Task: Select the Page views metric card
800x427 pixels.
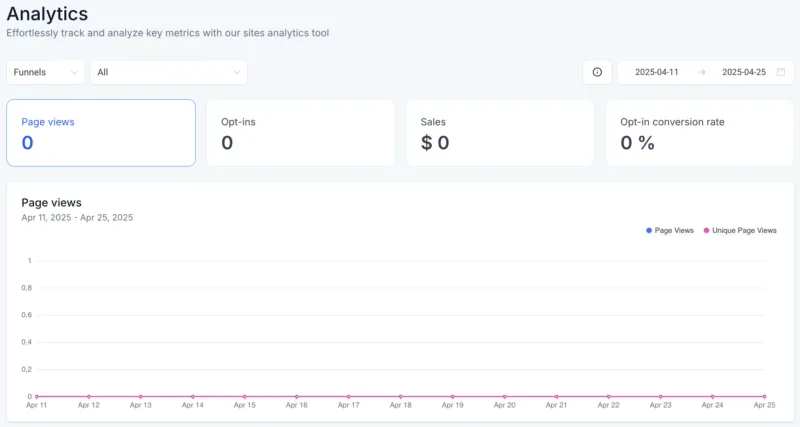Action: (x=101, y=132)
